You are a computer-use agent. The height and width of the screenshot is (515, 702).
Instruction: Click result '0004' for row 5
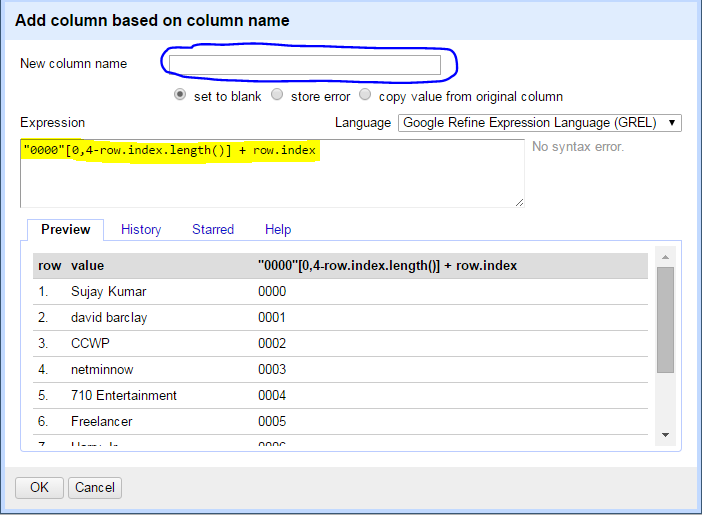click(272, 395)
